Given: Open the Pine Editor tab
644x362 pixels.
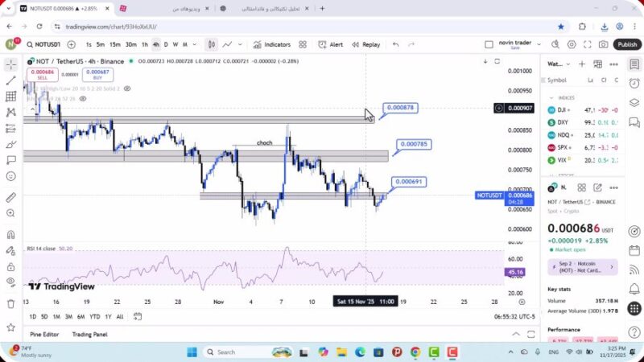Looking at the screenshot, I should 44,334.
